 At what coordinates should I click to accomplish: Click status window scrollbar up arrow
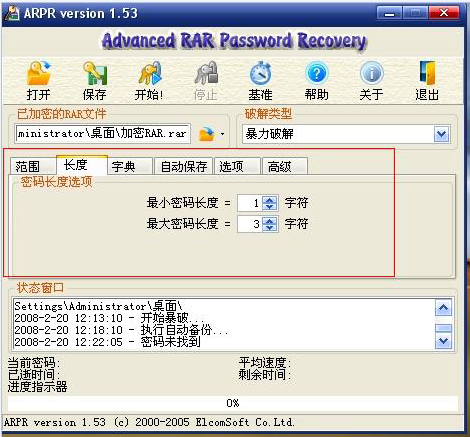coord(443,308)
